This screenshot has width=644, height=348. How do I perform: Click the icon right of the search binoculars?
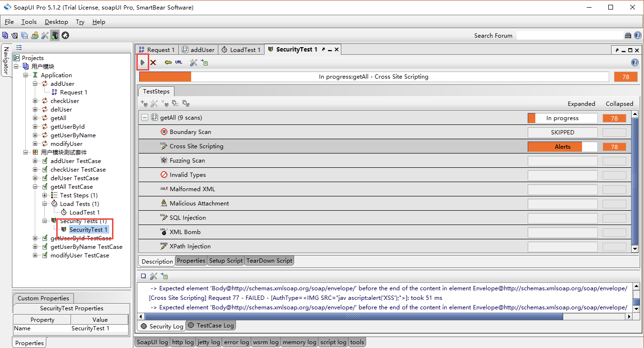click(x=637, y=35)
